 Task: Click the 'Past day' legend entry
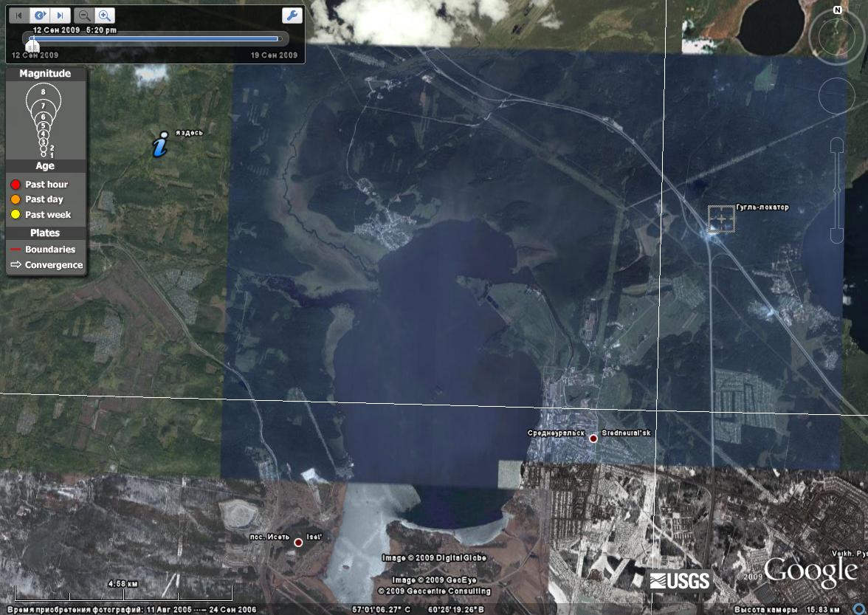click(x=37, y=199)
